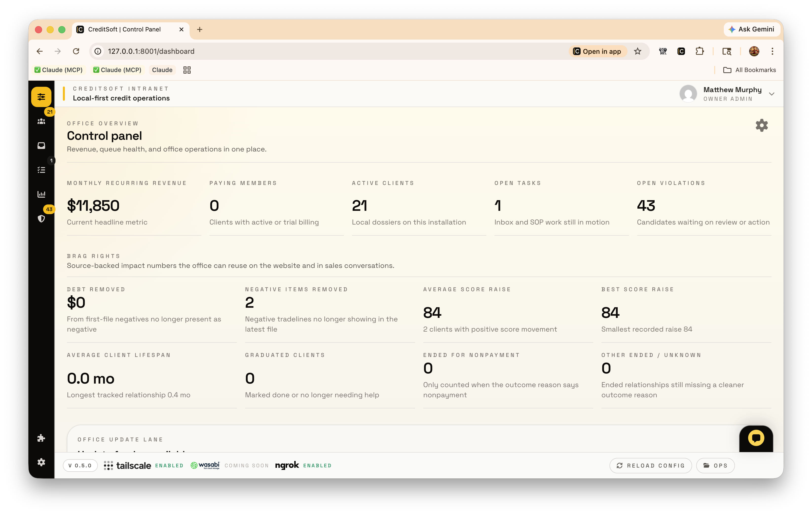
Task: Open the yellow chat bubble widget
Action: click(x=756, y=438)
